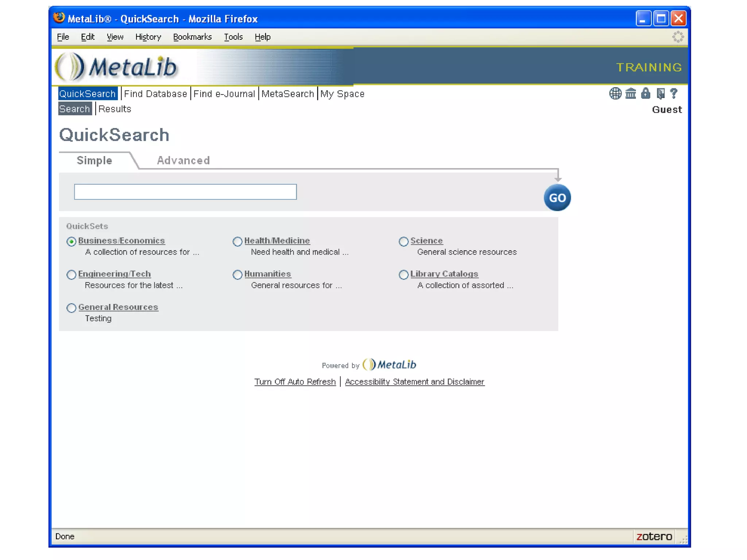Select the Health/Medicine radio button
This screenshot has width=747, height=560.
coord(237,241)
